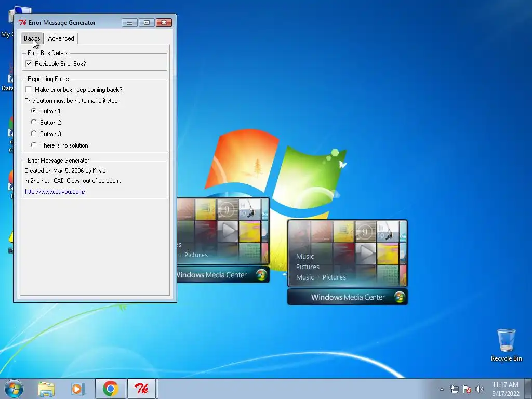Open the http://www.cuvou.com/ link

coord(55,192)
